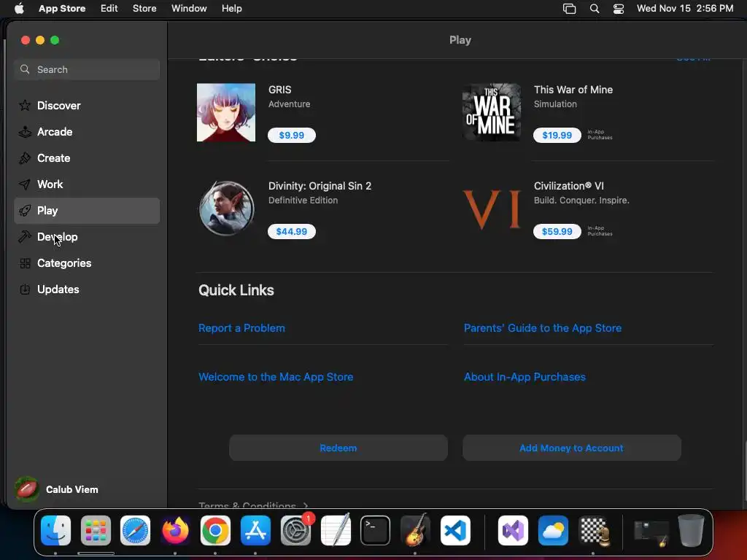Click the date and time in menu bar
The height and width of the screenshot is (560, 747).
[x=685, y=9]
